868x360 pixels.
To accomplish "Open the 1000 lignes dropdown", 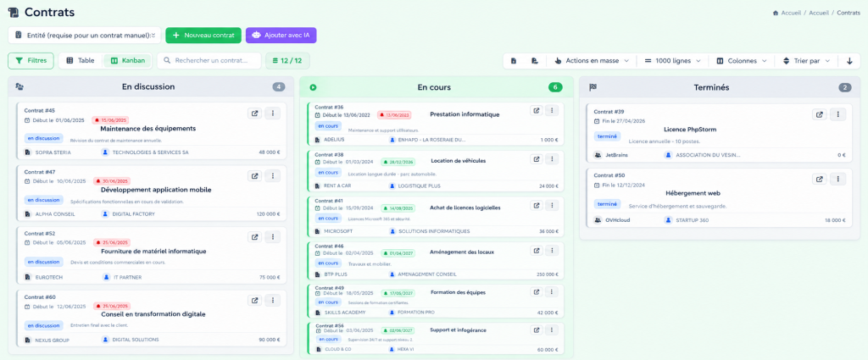I will coord(672,61).
